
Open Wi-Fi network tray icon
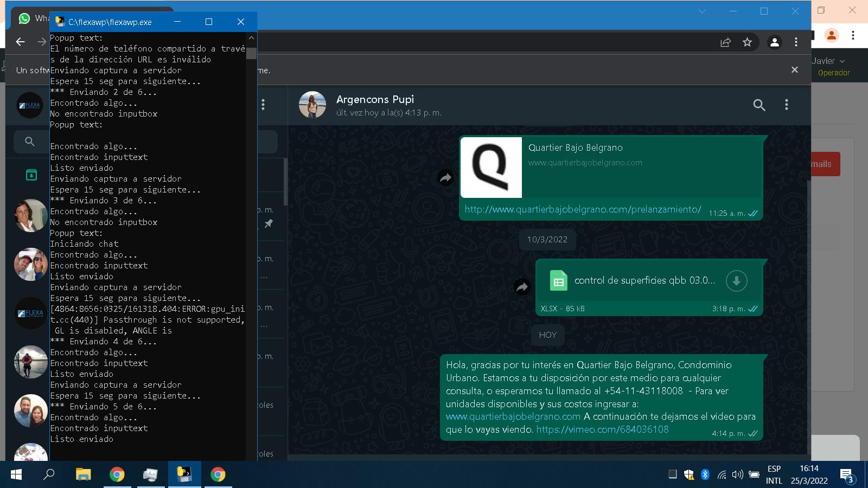722,474
